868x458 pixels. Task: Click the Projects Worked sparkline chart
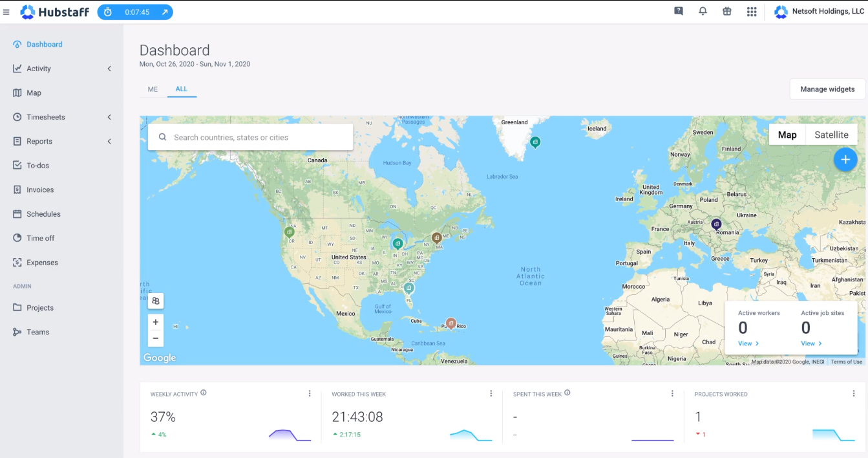(834, 435)
